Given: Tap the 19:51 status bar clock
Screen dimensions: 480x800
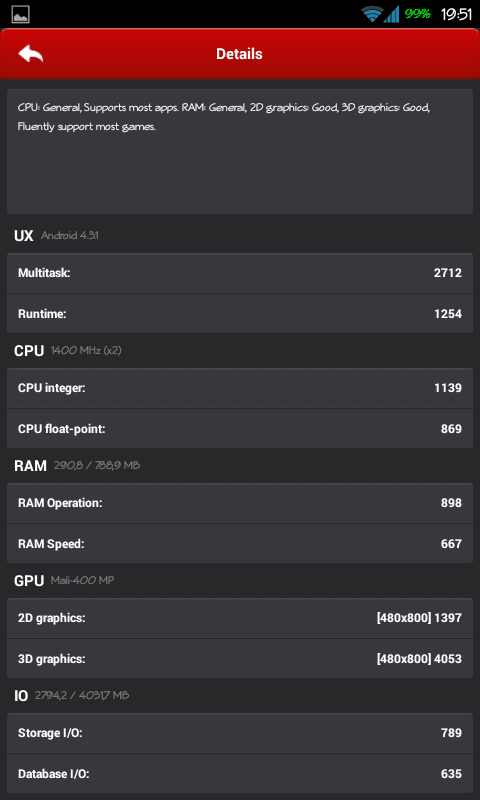Looking at the screenshot, I should (x=456, y=14).
